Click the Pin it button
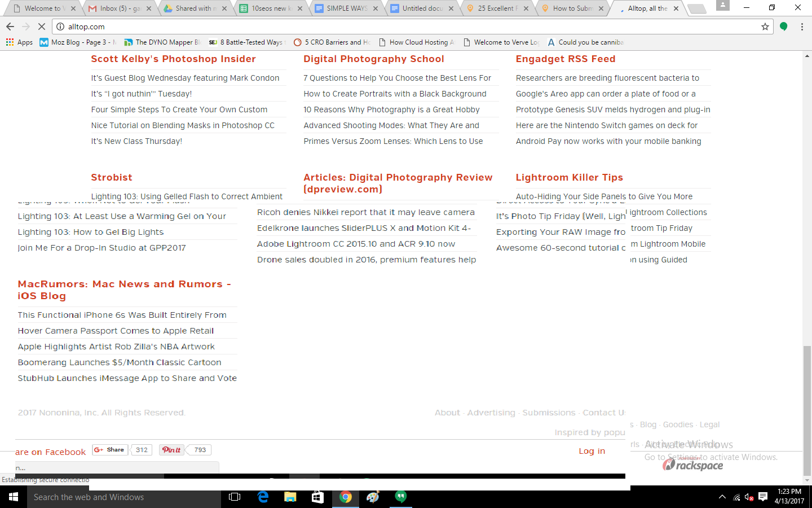The image size is (812, 508). pyautogui.click(x=171, y=450)
